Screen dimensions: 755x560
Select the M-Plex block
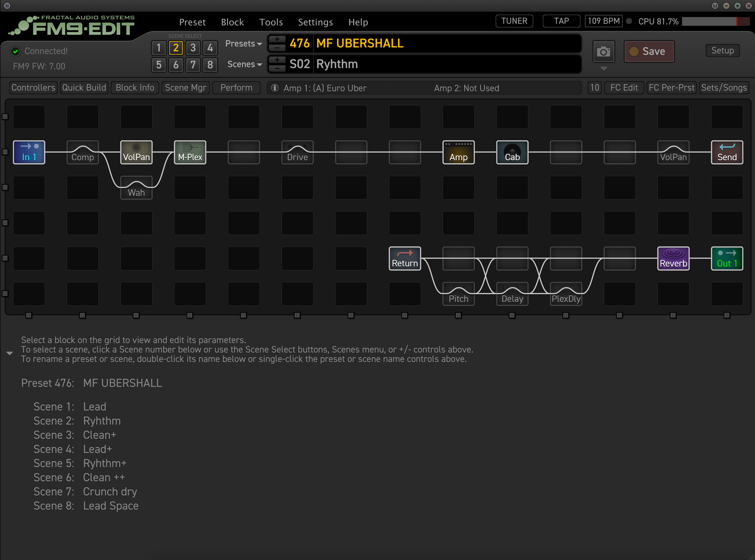point(190,152)
